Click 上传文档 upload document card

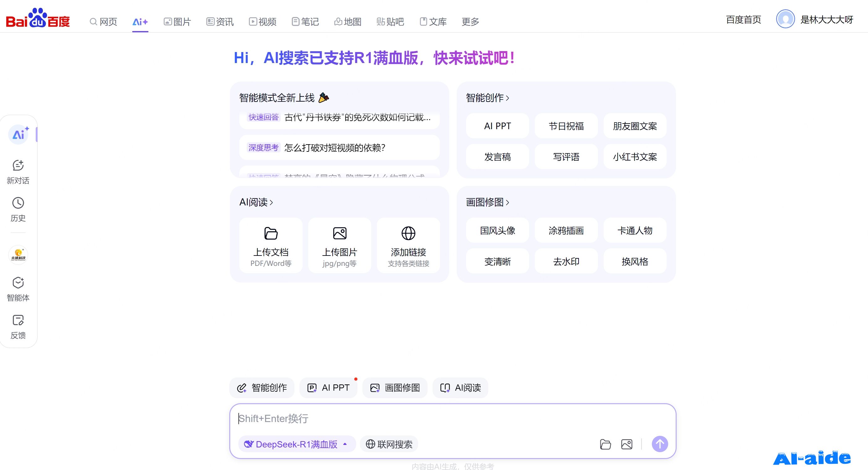[x=271, y=246]
